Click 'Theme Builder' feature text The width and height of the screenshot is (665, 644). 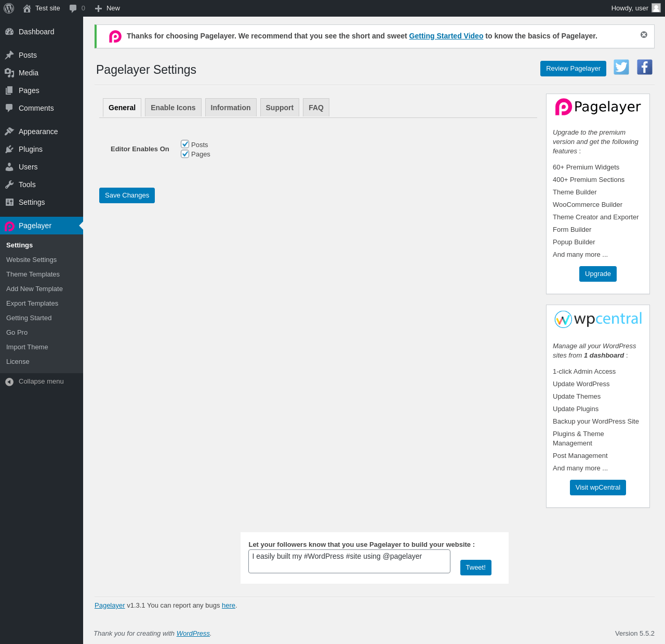coord(575,192)
